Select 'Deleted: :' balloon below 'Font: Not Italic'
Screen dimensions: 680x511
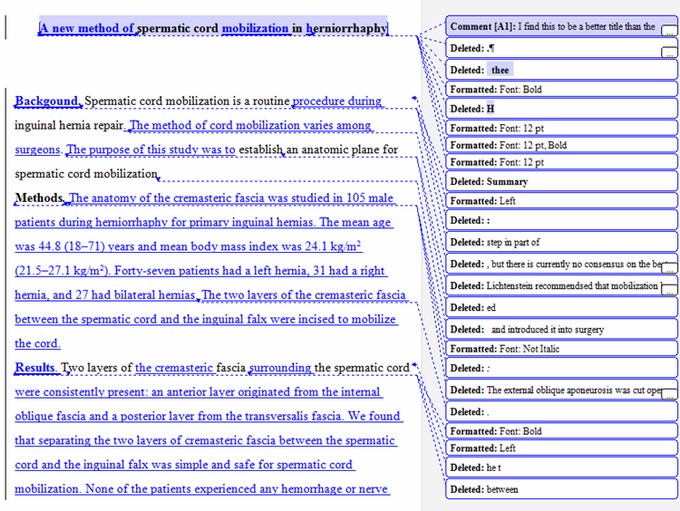pos(561,368)
